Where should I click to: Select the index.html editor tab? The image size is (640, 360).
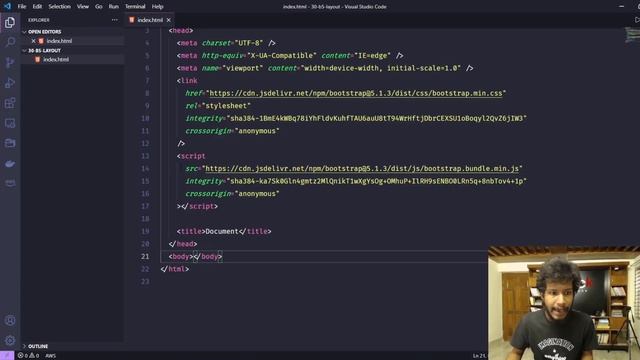click(x=150, y=20)
